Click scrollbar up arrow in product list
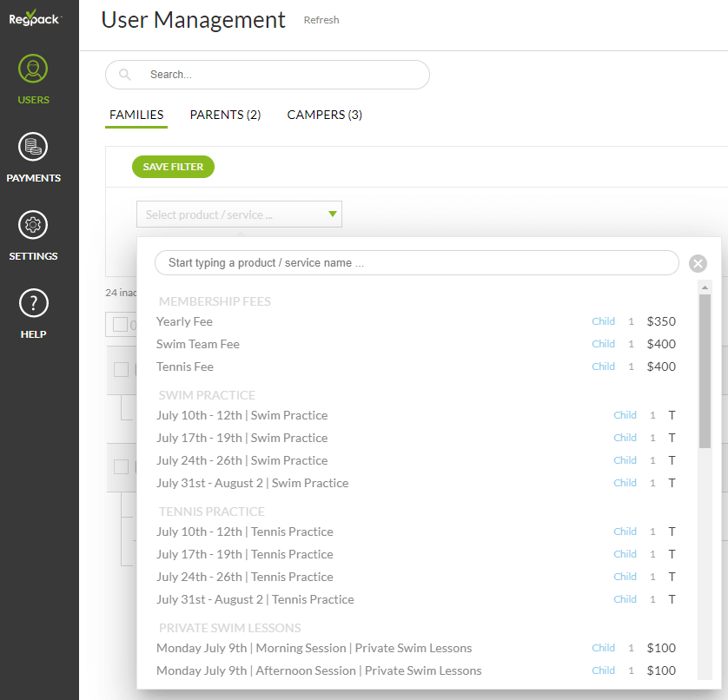This screenshot has height=700, width=728. click(x=705, y=287)
